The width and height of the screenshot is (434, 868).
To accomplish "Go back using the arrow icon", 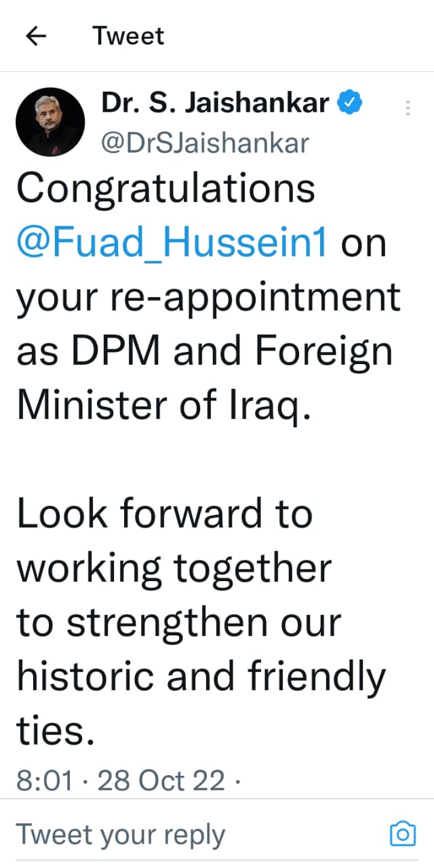I will pyautogui.click(x=36, y=36).
